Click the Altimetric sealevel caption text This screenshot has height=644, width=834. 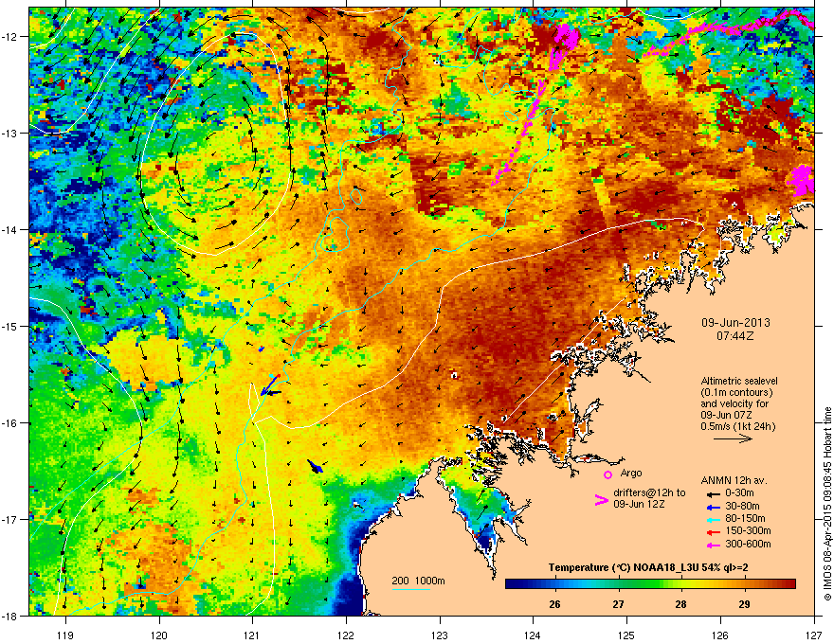(x=738, y=403)
